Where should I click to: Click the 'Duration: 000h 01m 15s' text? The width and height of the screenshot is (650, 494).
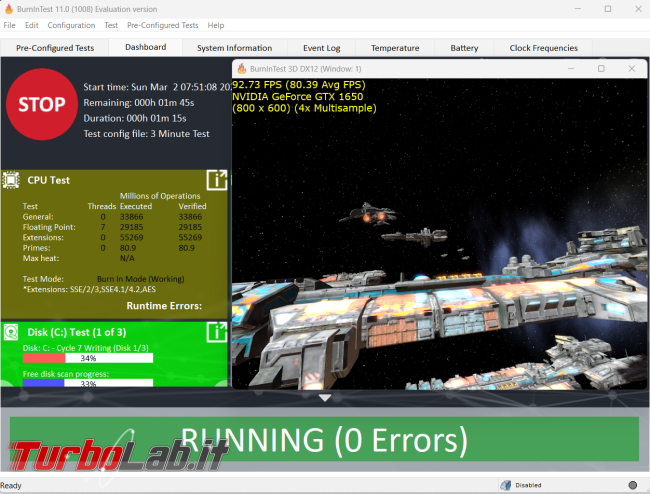click(x=135, y=119)
